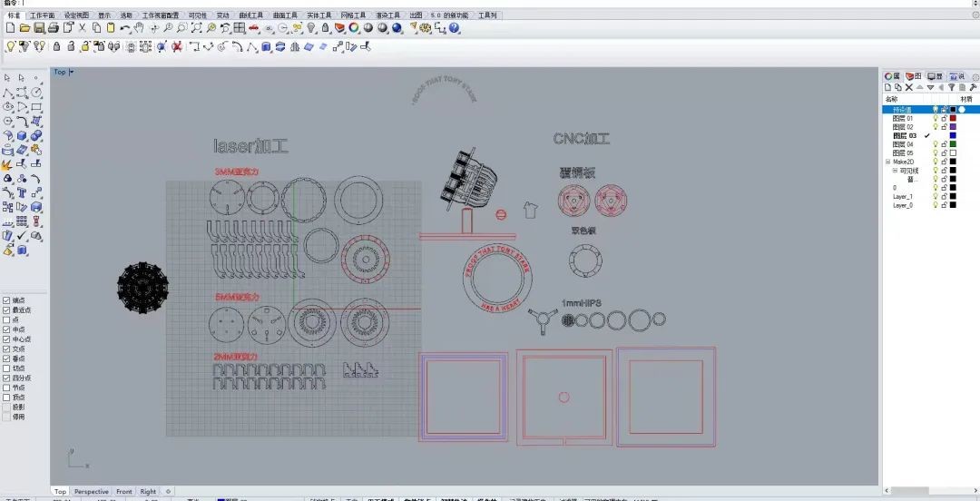Switch to the 曲线工具 toolbar tab

tap(251, 15)
